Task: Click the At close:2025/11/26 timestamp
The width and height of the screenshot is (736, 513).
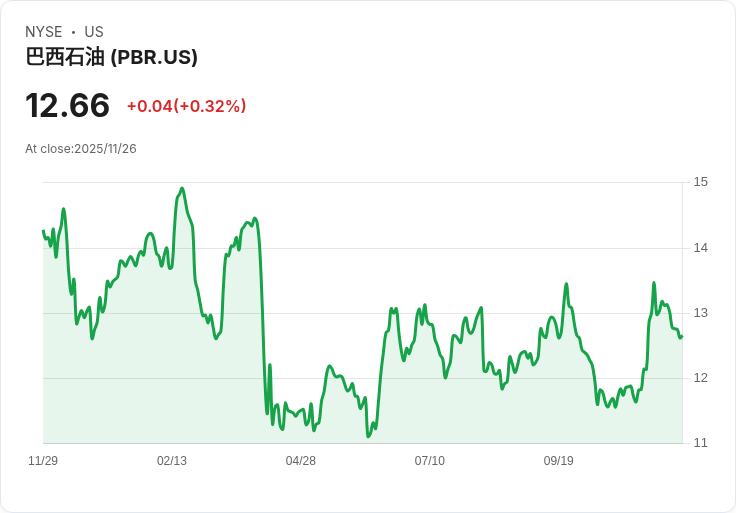Action: click(x=81, y=149)
